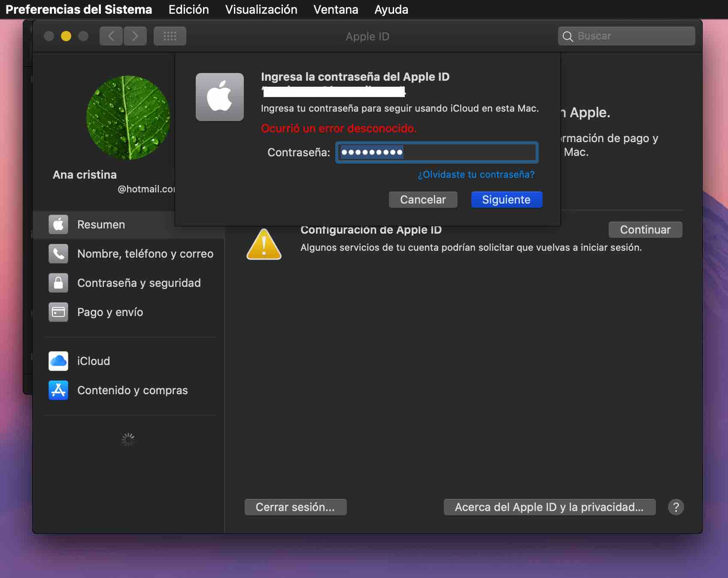Click the credit card icon for Pago y envío
The image size is (728, 578).
click(58, 312)
